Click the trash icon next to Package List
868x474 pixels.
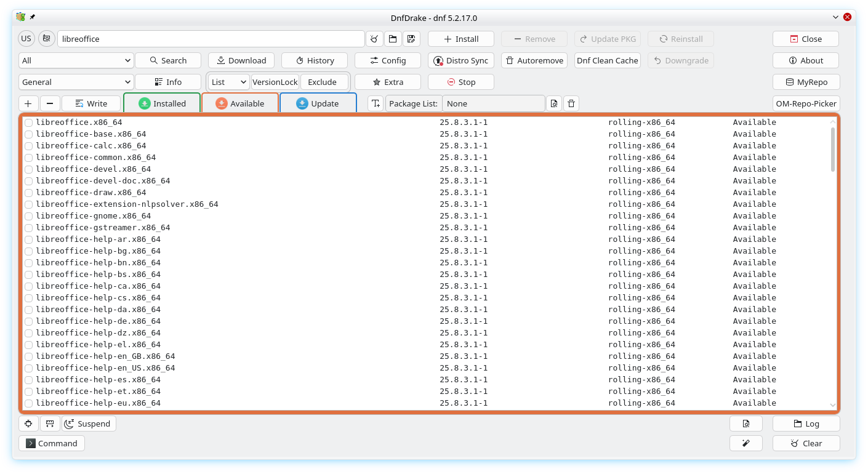(571, 103)
